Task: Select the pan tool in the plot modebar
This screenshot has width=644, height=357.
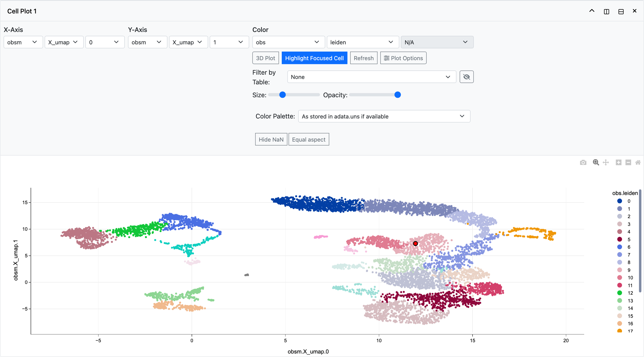Action: coord(606,163)
